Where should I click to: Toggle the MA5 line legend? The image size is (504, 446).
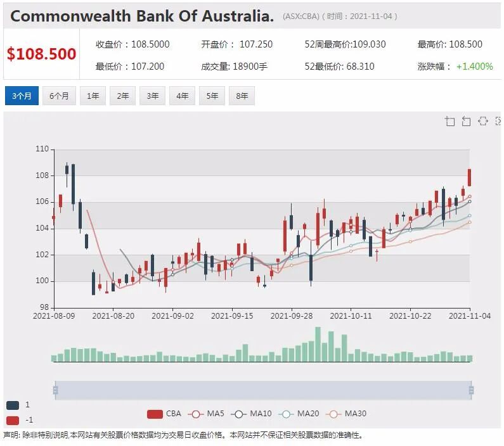[206, 414]
